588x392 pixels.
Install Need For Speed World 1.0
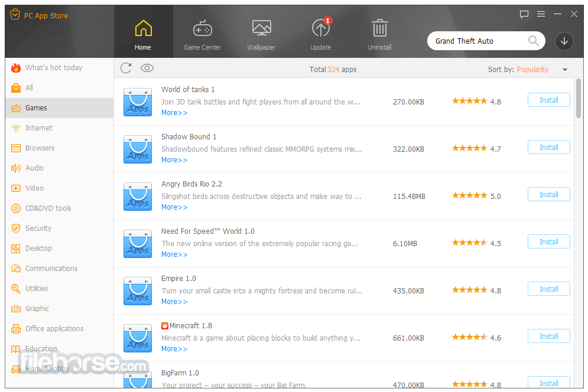(x=548, y=241)
